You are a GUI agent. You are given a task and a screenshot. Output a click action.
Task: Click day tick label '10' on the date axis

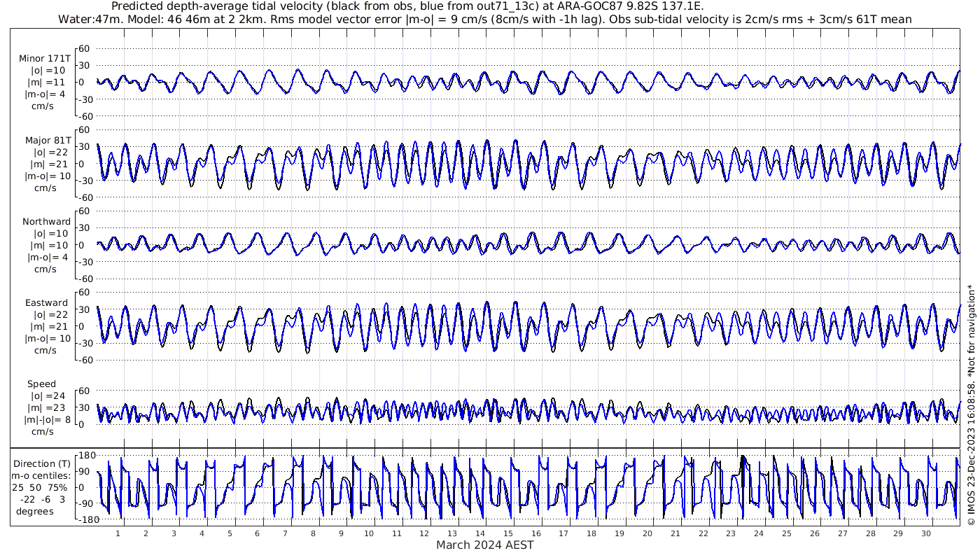(x=369, y=533)
